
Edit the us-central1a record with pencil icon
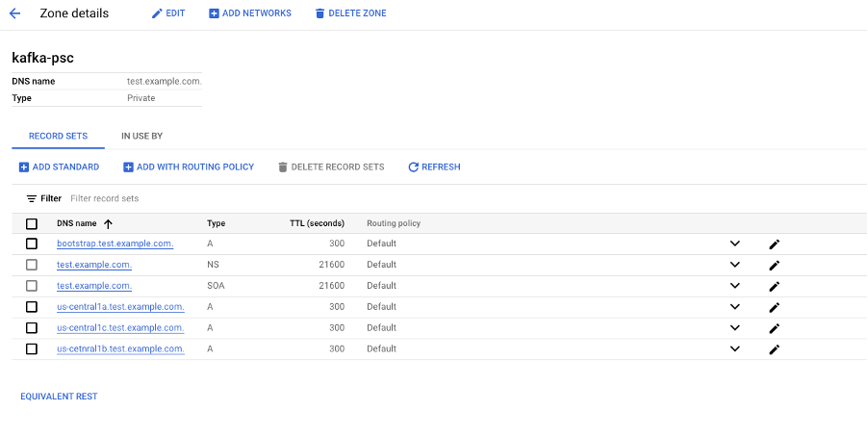(x=774, y=308)
